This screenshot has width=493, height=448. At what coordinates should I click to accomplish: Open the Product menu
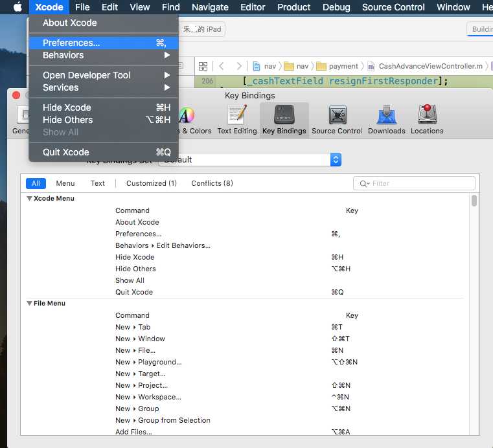[293, 7]
